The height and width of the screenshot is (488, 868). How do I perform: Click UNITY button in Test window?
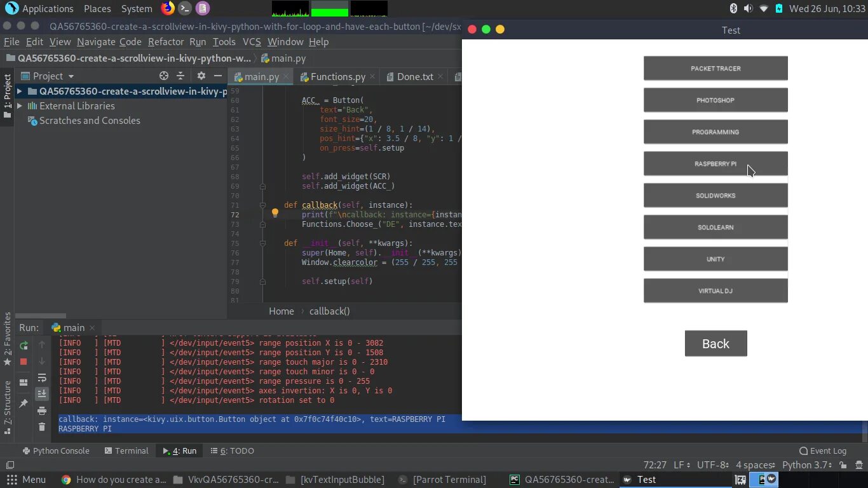[x=715, y=259]
